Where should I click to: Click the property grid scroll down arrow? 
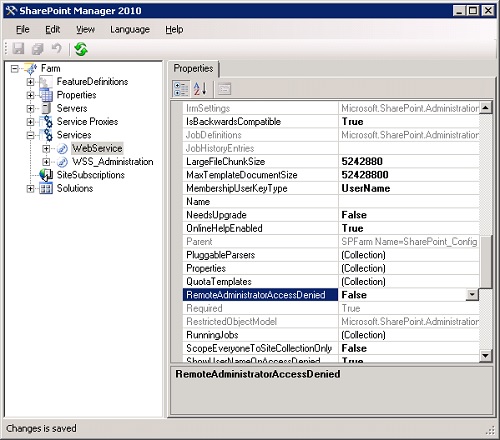tap(486, 356)
